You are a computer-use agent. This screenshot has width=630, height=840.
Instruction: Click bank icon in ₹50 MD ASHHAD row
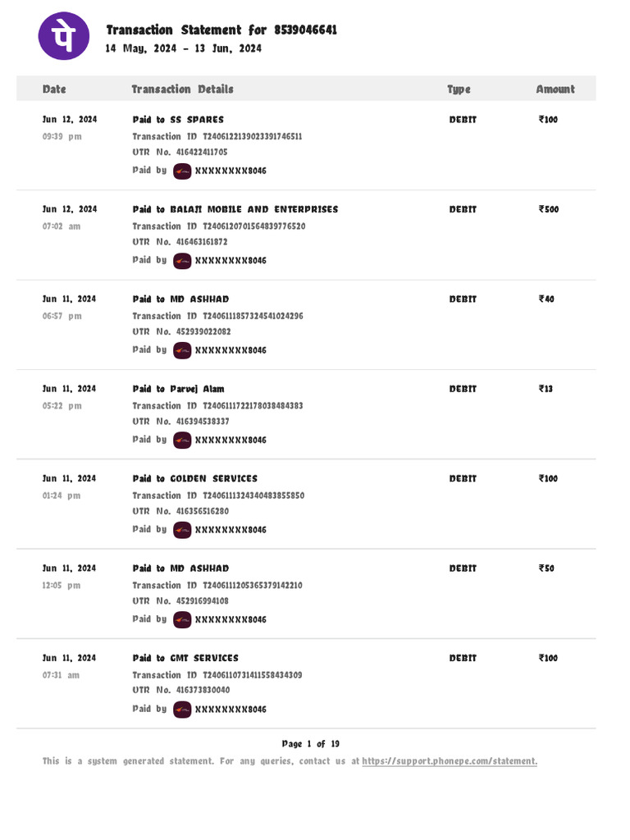coord(182,619)
